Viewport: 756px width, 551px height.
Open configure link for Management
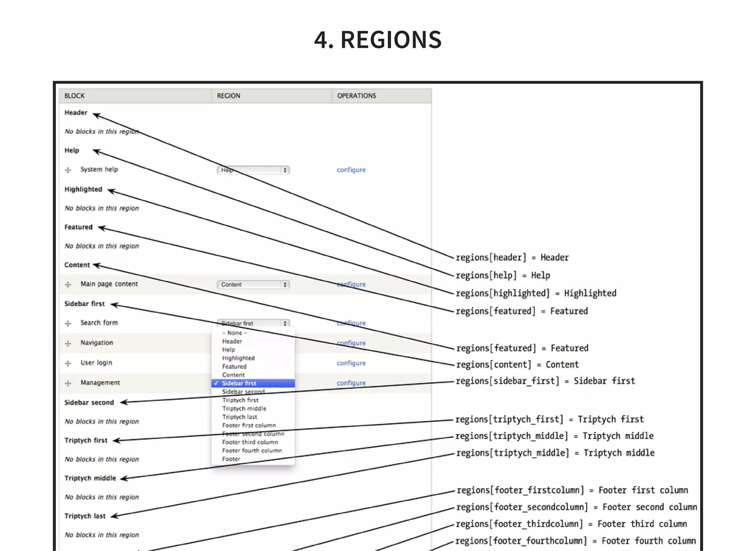pos(351,383)
